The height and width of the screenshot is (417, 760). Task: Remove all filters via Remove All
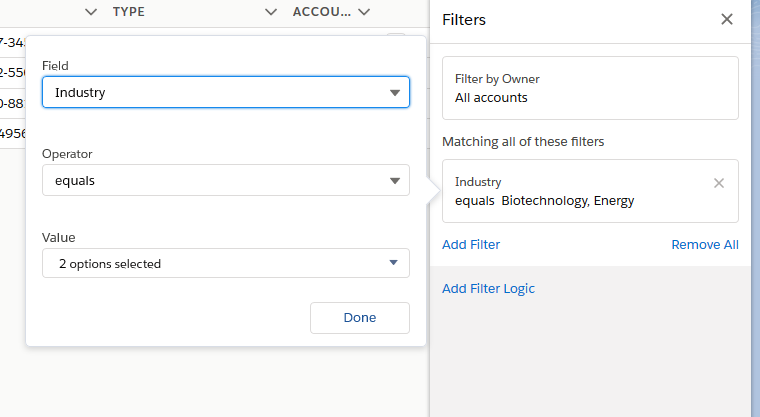(x=704, y=245)
